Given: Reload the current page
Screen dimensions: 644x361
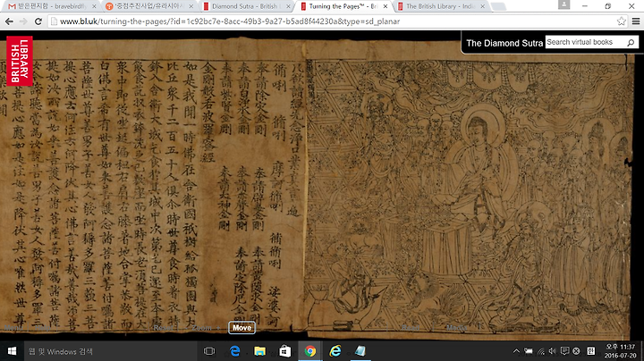Looking at the screenshot, I should 38,21.
